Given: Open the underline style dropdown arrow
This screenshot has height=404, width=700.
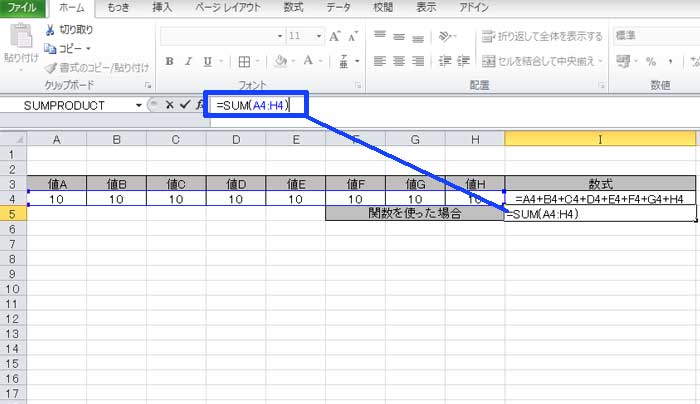Looking at the screenshot, I should coord(221,61).
